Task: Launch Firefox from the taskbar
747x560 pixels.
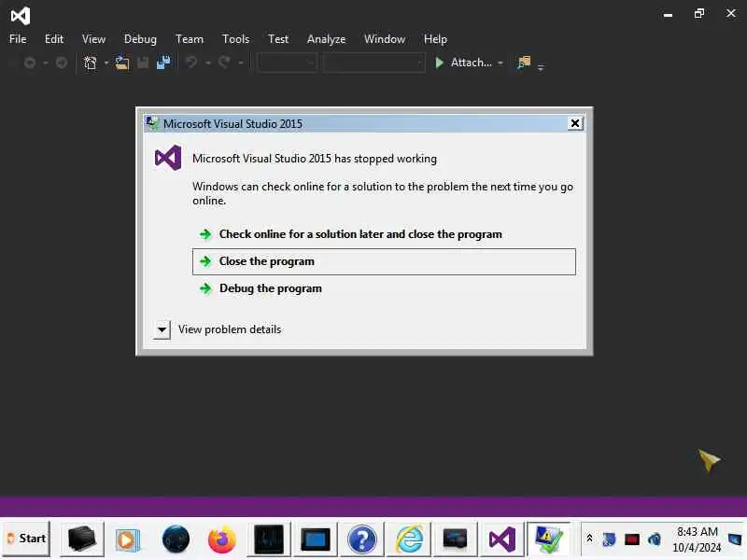Action: (x=222, y=539)
